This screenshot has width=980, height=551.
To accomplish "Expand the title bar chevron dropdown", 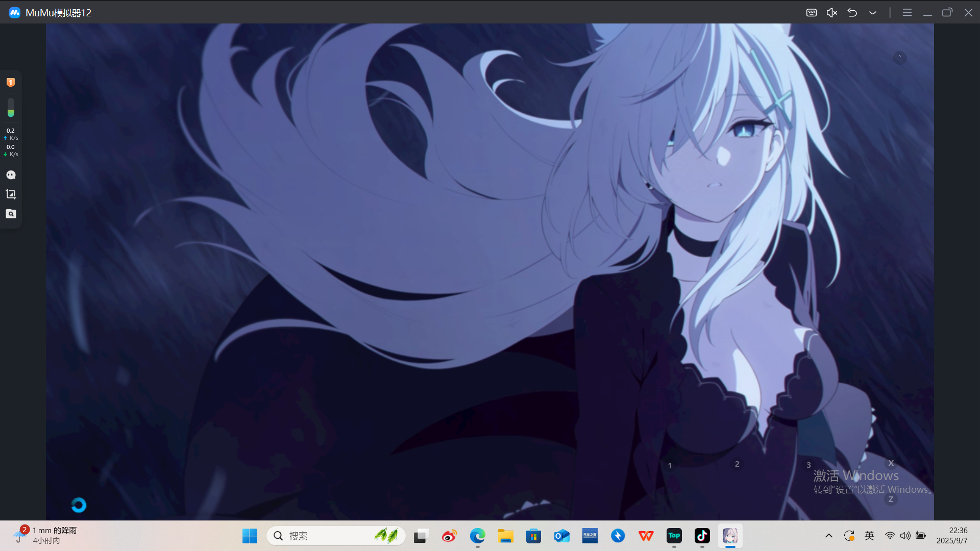I will 873,13.
